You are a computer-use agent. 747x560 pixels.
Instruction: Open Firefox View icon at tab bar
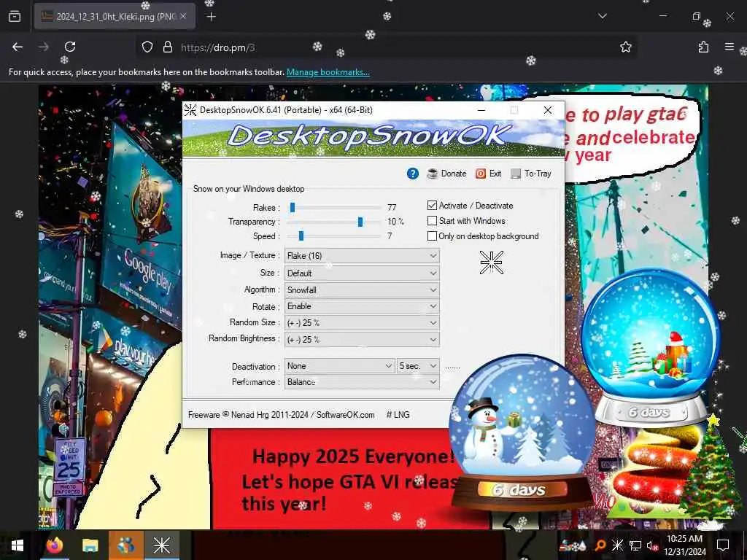click(x=15, y=17)
